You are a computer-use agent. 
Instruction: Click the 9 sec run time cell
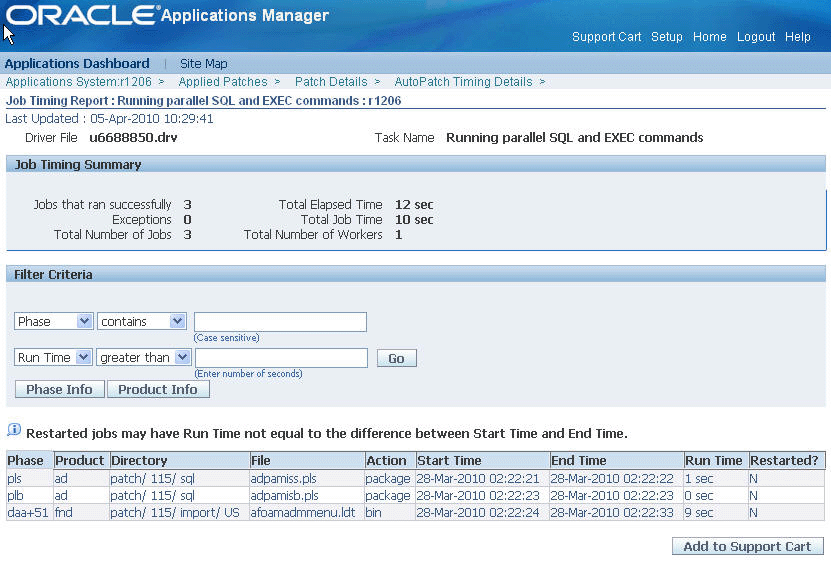tap(716, 513)
